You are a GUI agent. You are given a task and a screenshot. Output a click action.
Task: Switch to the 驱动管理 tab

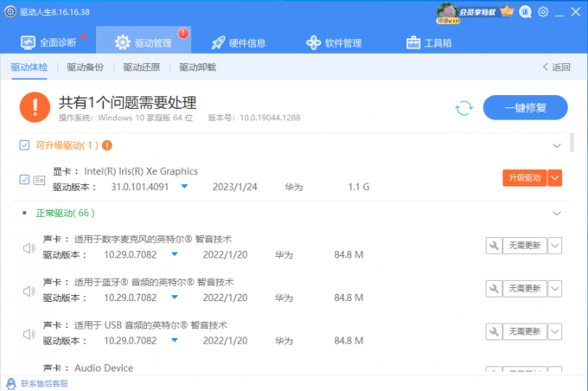[144, 40]
